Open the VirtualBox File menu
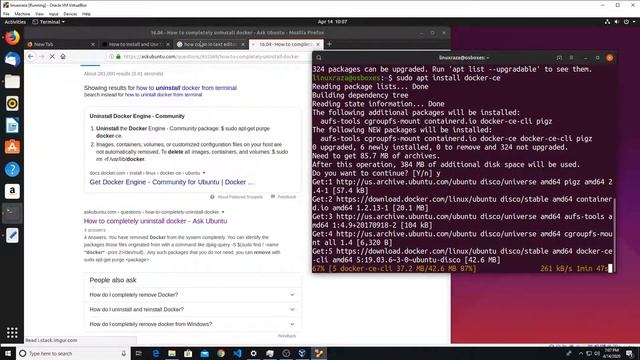 point(6,14)
